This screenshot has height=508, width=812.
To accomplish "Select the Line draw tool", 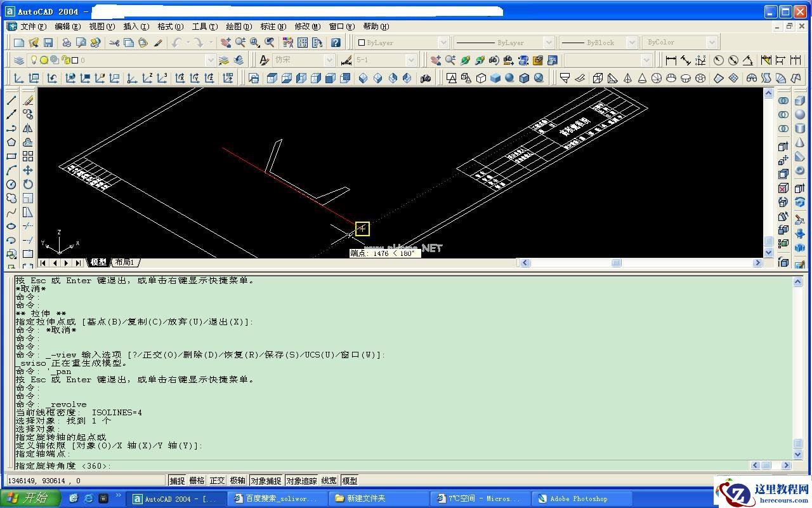I will coord(11,100).
